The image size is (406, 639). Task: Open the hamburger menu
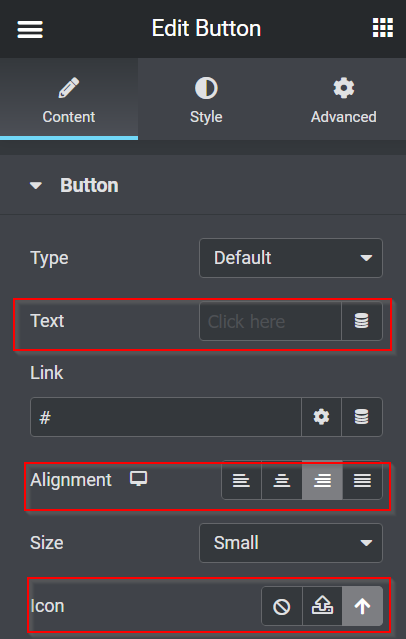pyautogui.click(x=30, y=29)
